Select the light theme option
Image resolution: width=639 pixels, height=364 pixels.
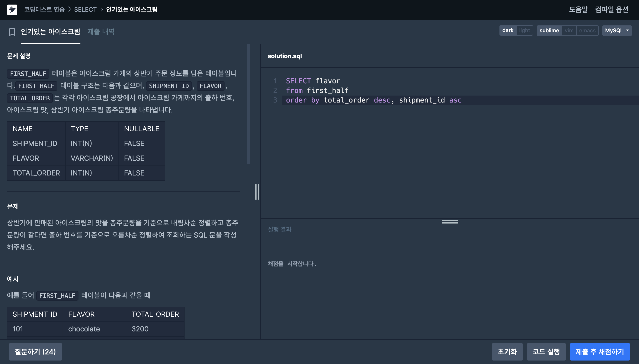(x=524, y=30)
